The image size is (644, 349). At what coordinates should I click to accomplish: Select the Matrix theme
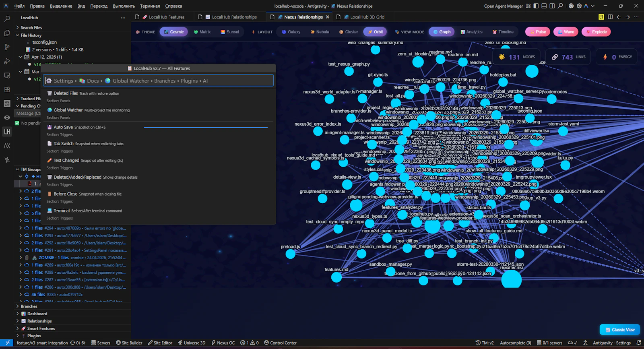202,32
